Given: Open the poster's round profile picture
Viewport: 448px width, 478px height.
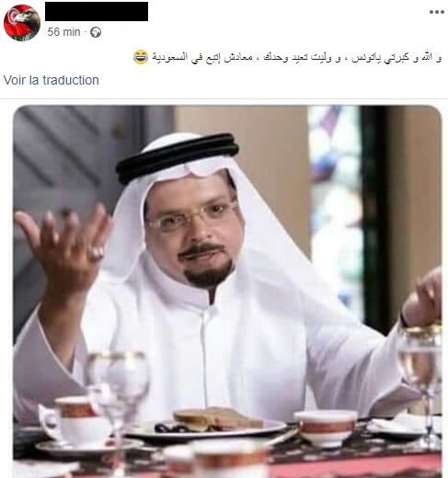Looking at the screenshot, I should (x=22, y=23).
